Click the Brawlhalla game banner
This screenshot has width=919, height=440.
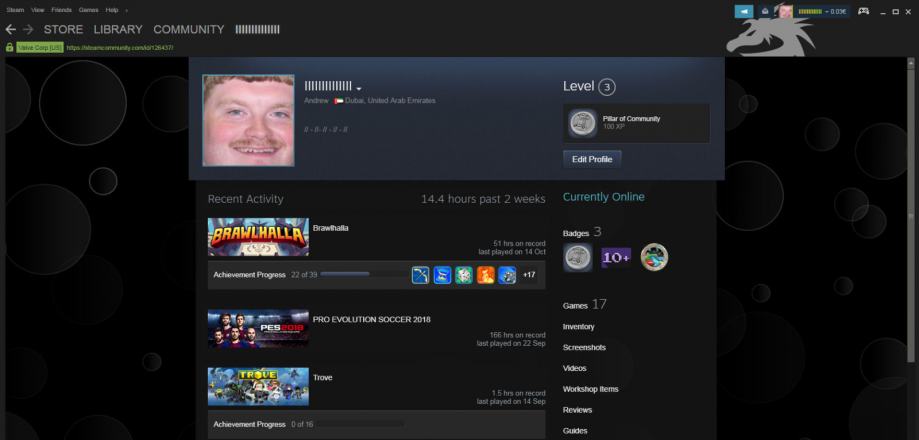(x=258, y=237)
